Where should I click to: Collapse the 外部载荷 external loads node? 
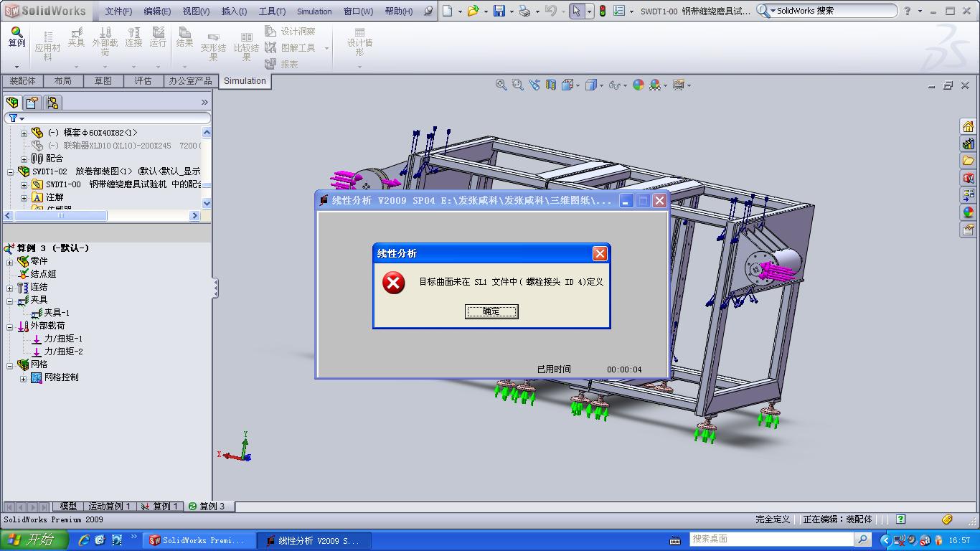[10, 326]
